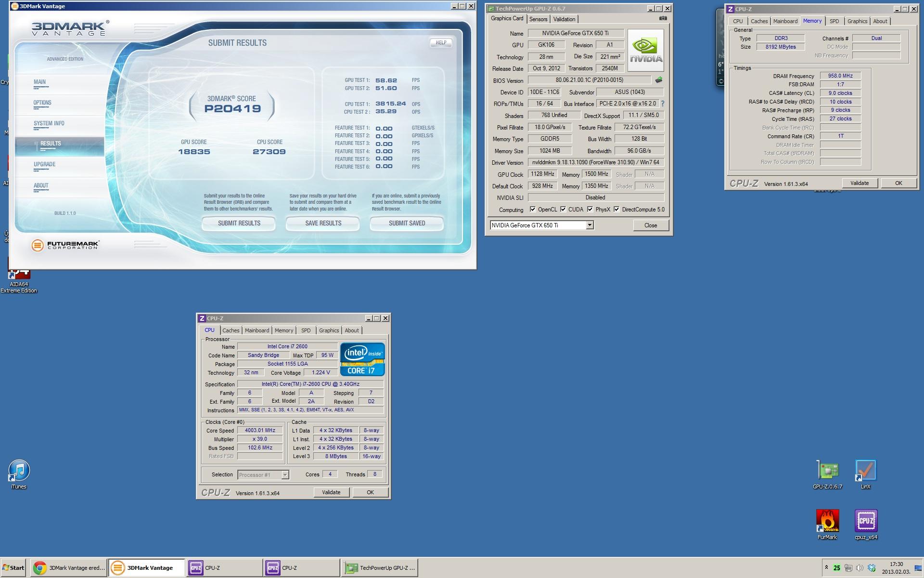The height and width of the screenshot is (578, 924).
Task: Click the HELP button in 3DMark
Action: pyautogui.click(x=441, y=42)
